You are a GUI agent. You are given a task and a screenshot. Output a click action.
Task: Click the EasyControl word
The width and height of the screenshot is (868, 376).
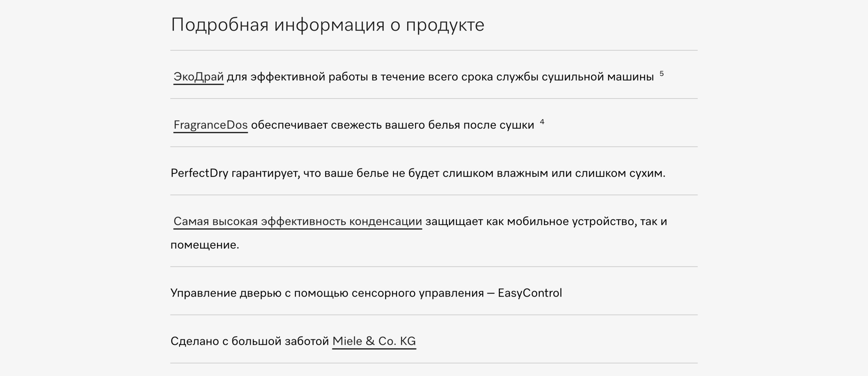pyautogui.click(x=530, y=293)
